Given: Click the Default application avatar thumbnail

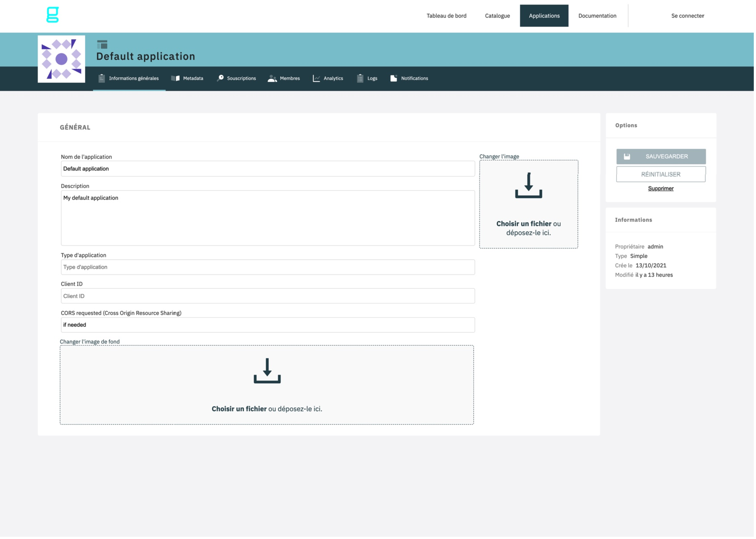Looking at the screenshot, I should coord(61,59).
